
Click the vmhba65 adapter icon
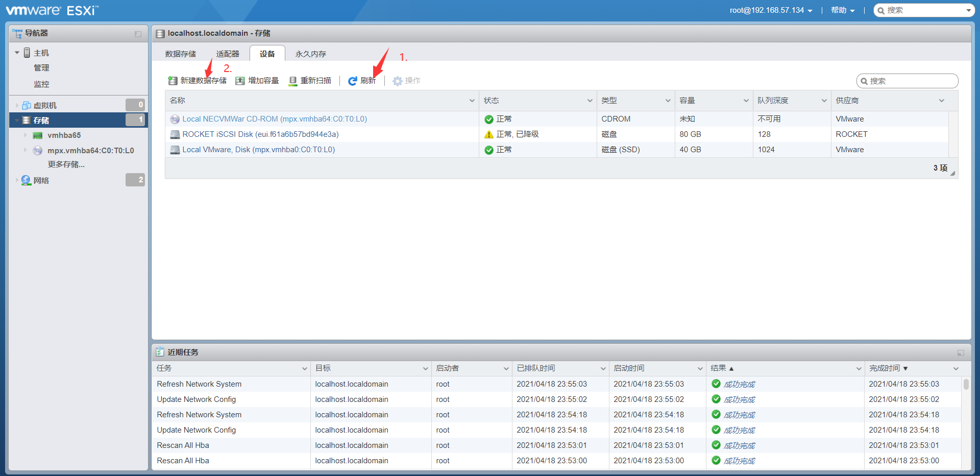click(38, 135)
